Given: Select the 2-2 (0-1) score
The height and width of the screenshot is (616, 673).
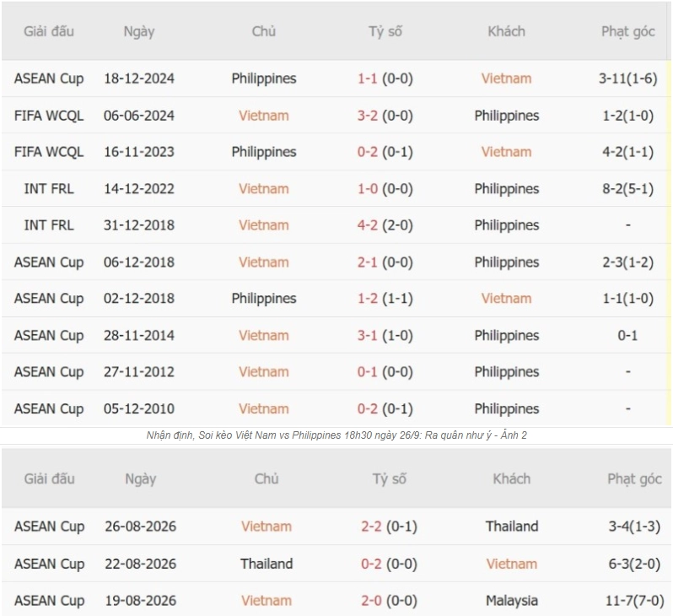Looking at the screenshot, I should [x=389, y=527].
